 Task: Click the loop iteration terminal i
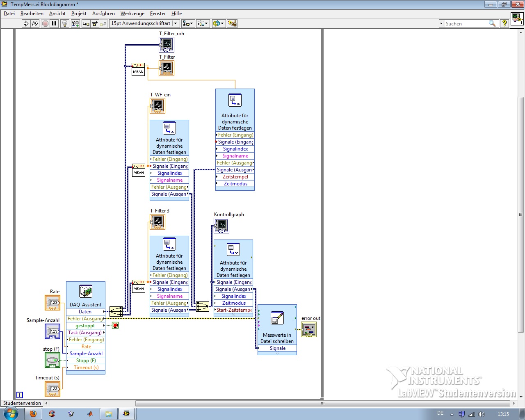(20, 395)
